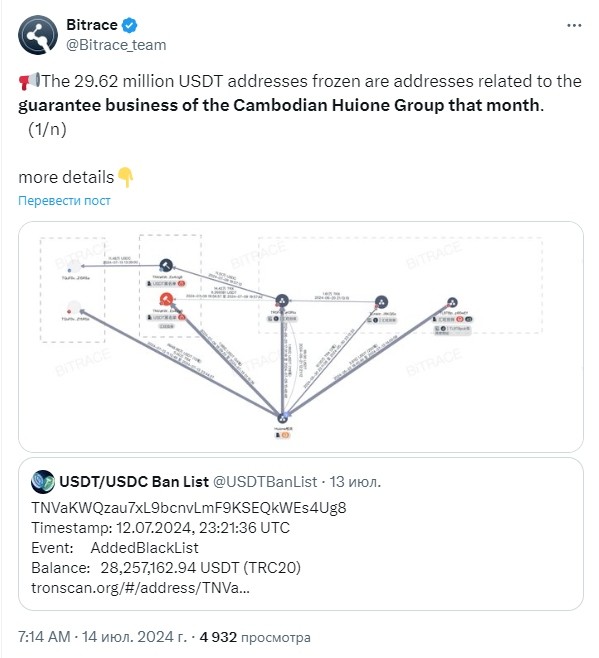Image resolution: width=599 pixels, height=658 pixels.
Task: Open the transaction graph image
Action: point(301,337)
